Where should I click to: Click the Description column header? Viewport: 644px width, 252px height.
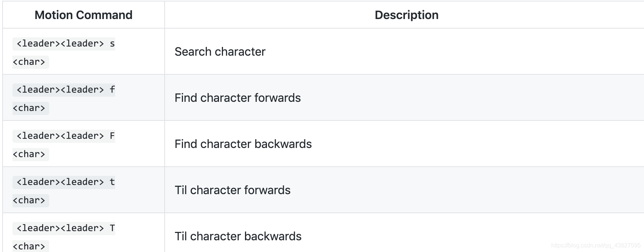pyautogui.click(x=406, y=15)
